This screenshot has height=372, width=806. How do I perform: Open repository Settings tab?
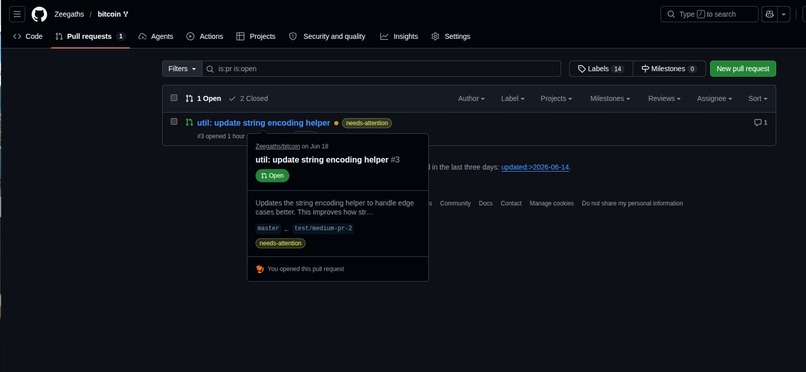pos(451,36)
